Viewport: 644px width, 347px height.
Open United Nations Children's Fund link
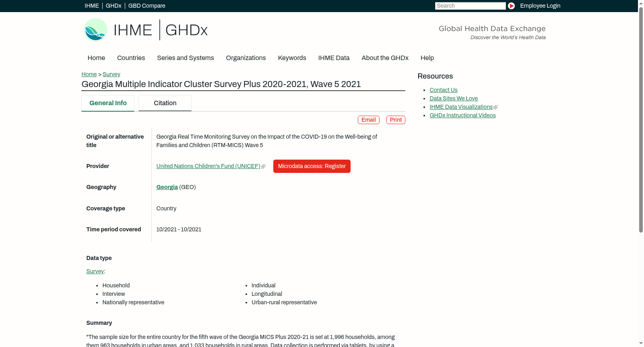click(208, 166)
